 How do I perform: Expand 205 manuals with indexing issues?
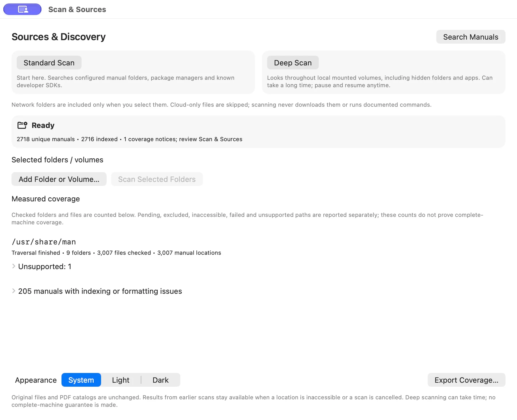pyautogui.click(x=13, y=291)
